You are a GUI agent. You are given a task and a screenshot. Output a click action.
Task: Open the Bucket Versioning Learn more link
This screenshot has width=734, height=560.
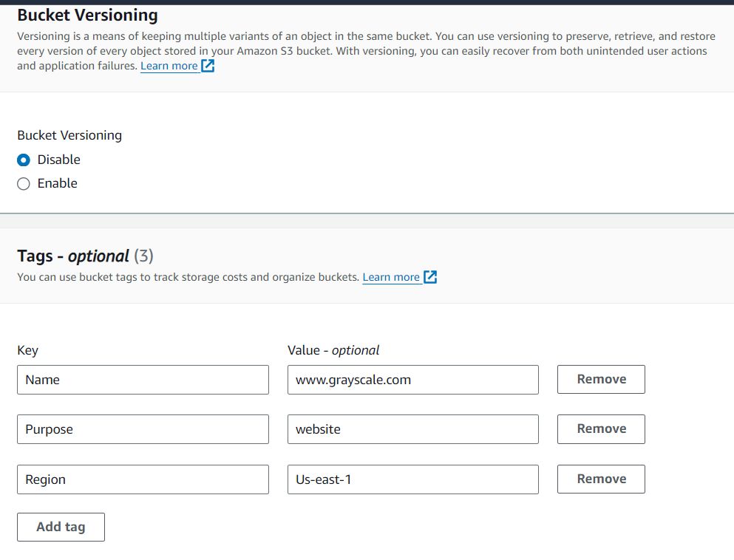click(169, 66)
